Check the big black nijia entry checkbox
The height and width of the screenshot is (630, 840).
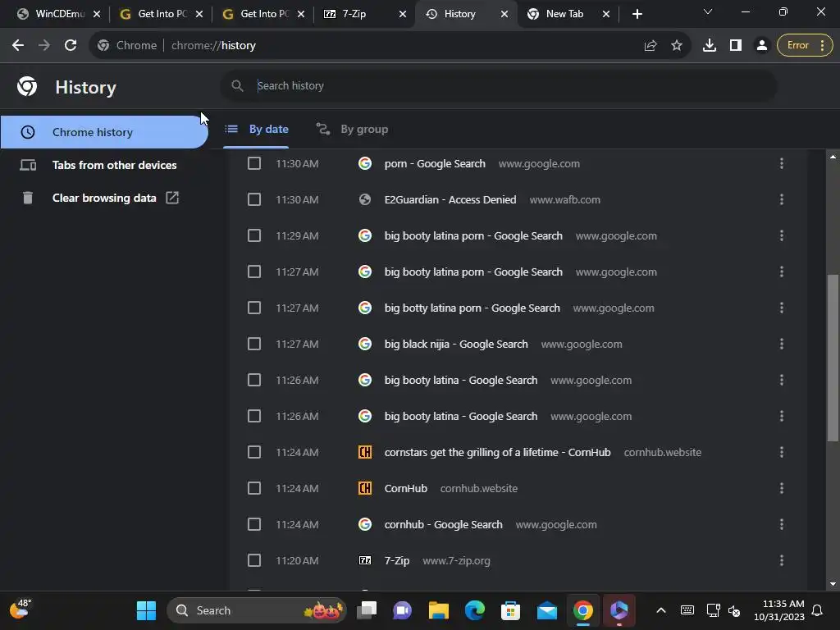click(x=254, y=344)
